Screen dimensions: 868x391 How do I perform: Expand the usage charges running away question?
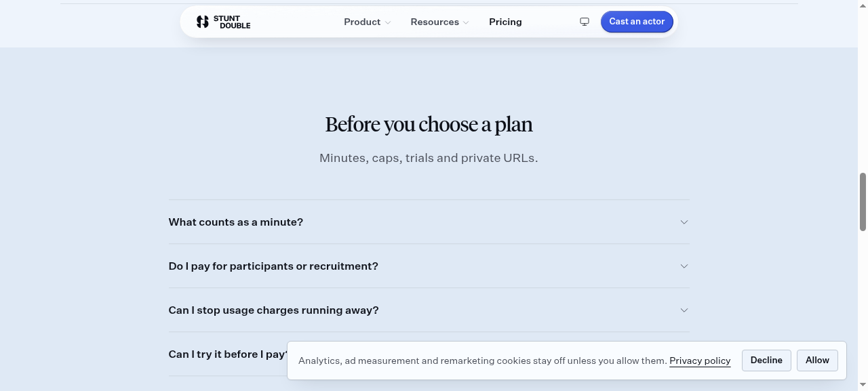pyautogui.click(x=429, y=310)
